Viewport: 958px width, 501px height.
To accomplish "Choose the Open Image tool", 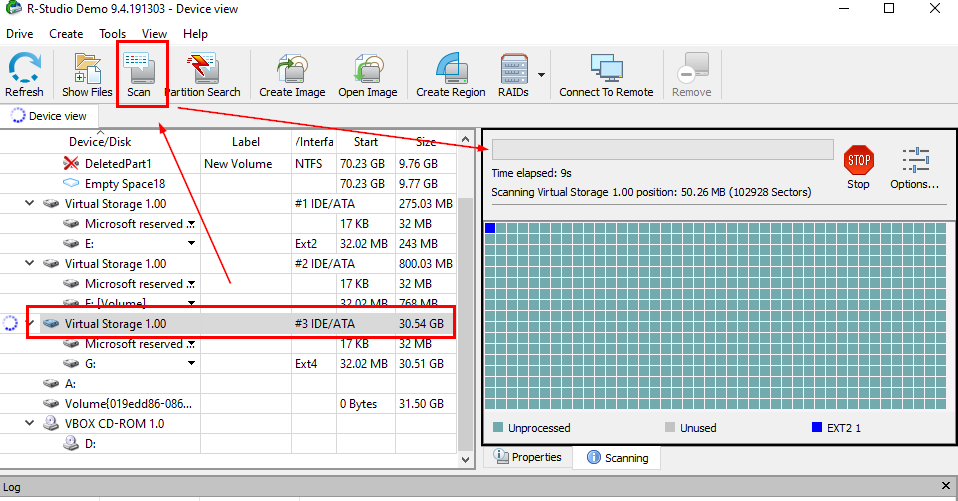I will point(368,76).
